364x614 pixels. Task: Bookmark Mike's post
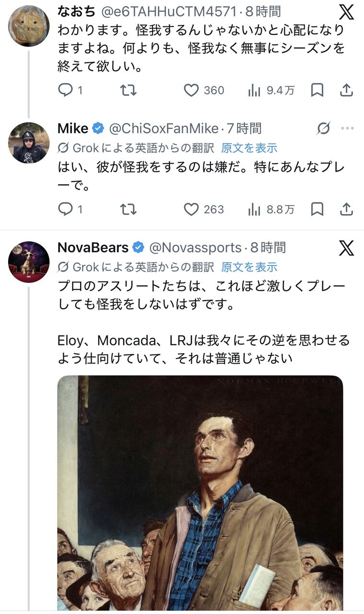[x=317, y=209]
